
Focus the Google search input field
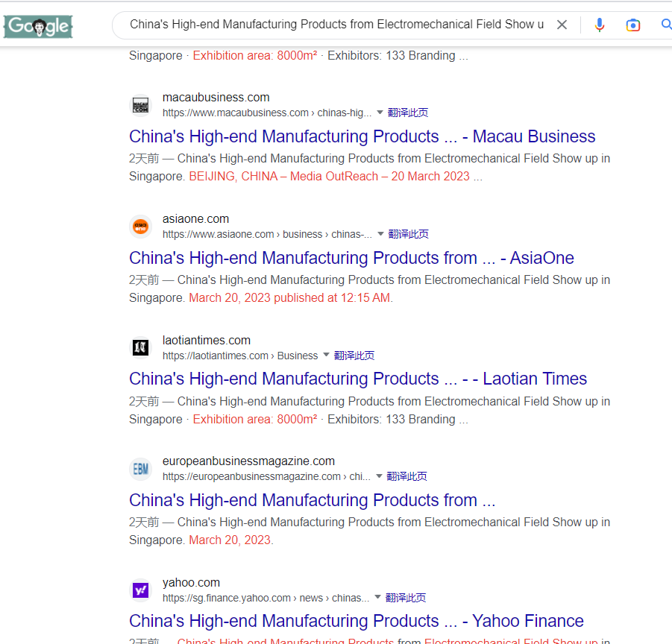click(x=336, y=25)
